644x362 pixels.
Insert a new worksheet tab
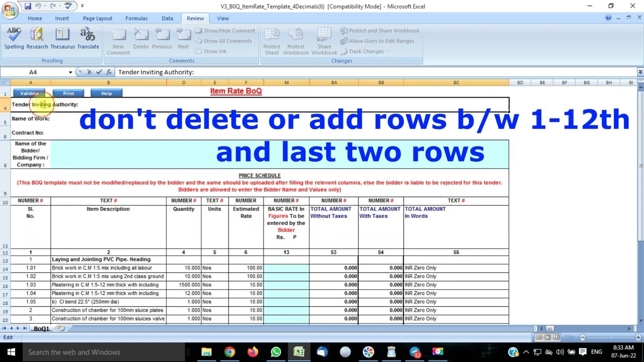pyautogui.click(x=61, y=328)
